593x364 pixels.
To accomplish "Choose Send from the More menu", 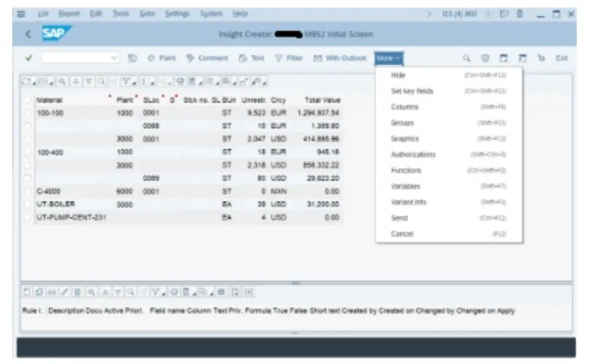I will tap(448, 218).
